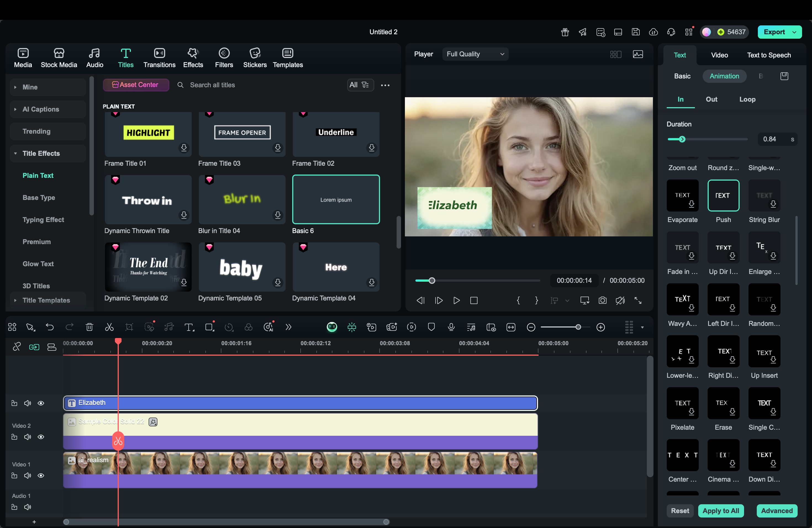The image size is (812, 528).
Task: Click the marker shield icon in timeline toolbar
Action: click(x=431, y=327)
